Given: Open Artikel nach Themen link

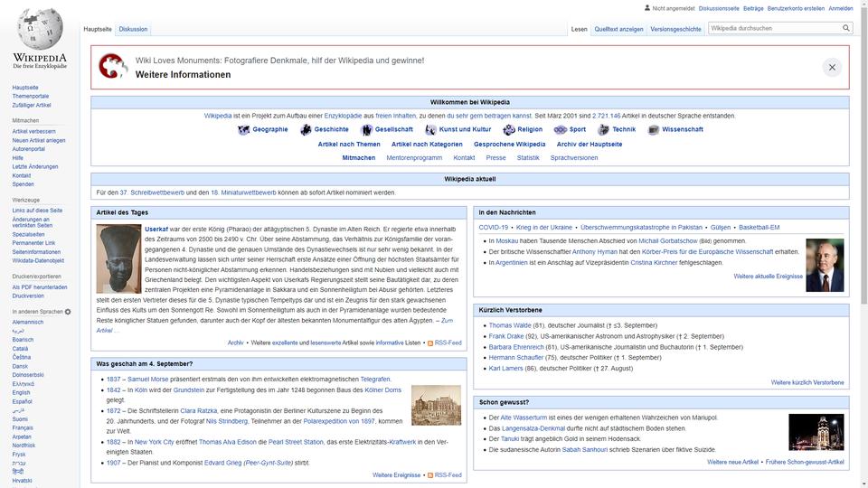Looking at the screenshot, I should [349, 145].
